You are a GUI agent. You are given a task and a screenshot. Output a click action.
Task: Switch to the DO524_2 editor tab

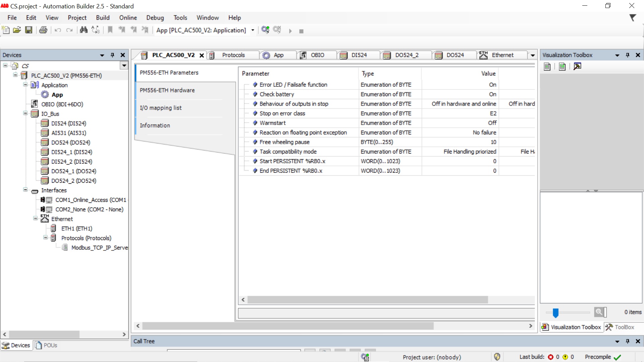click(407, 55)
